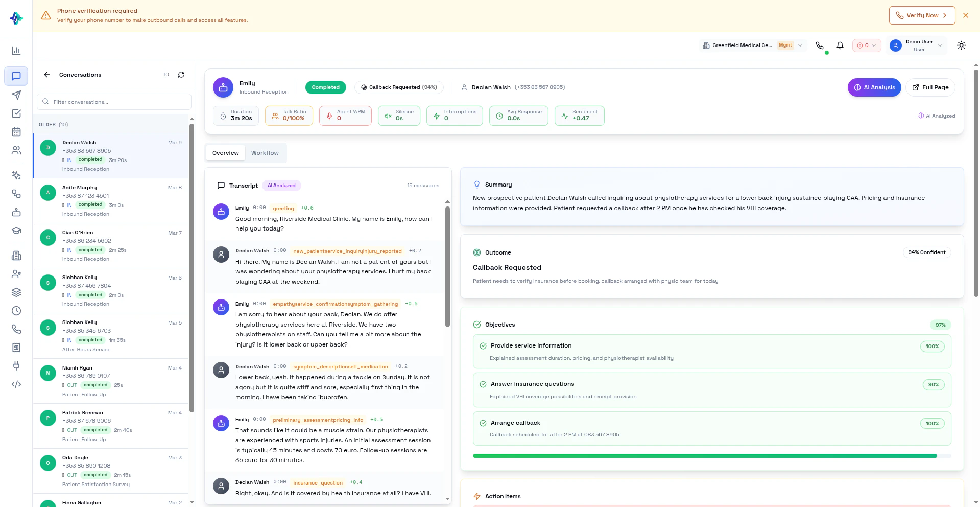This screenshot has width=980, height=507.
Task: Click Emily's purple agent avatar in header
Action: click(223, 87)
